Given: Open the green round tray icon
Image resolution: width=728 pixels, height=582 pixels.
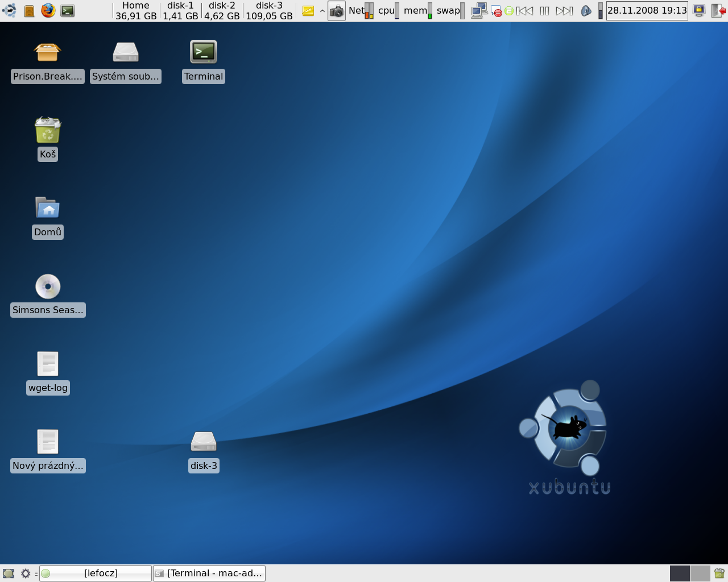Looking at the screenshot, I should coord(509,11).
